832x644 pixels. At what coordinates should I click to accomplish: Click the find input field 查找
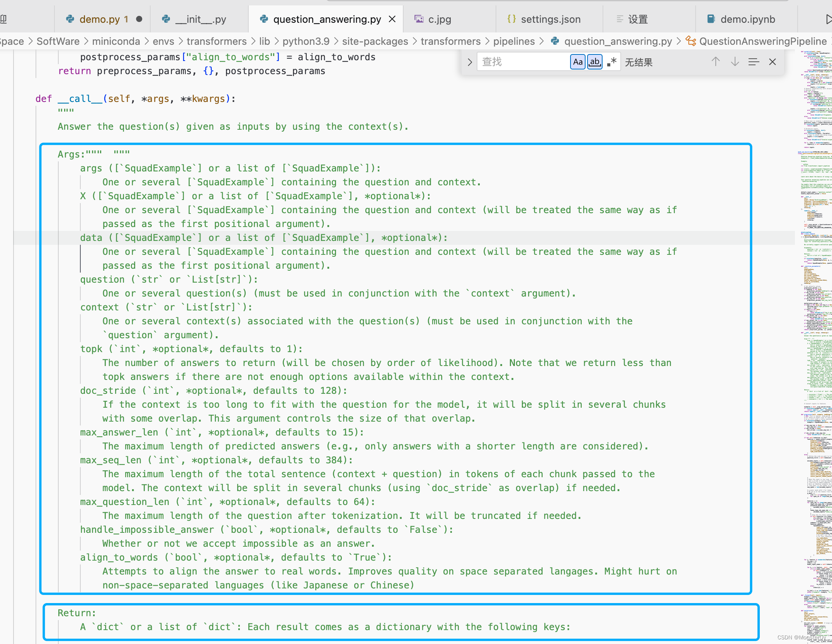click(523, 62)
